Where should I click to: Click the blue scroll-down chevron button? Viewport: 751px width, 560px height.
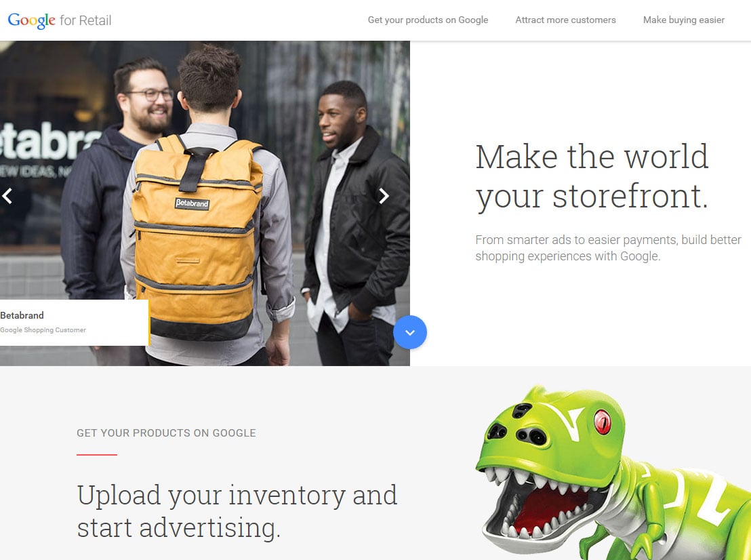(410, 332)
